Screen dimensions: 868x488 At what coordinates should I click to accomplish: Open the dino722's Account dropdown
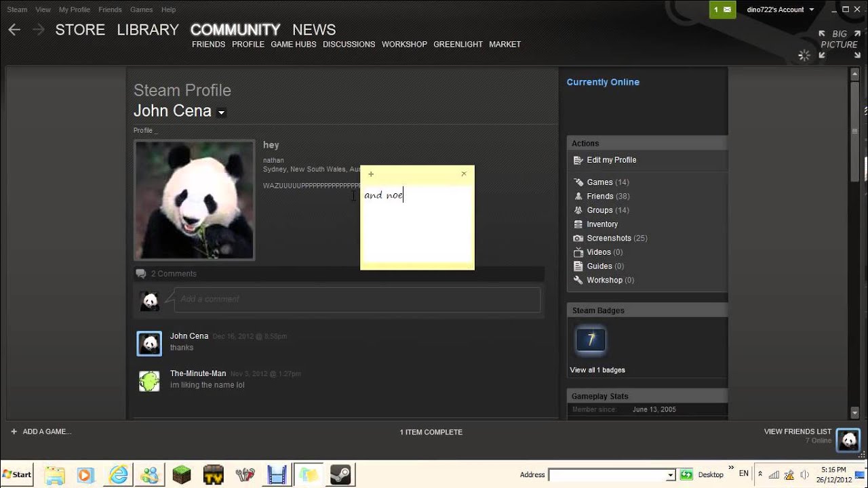pos(780,9)
